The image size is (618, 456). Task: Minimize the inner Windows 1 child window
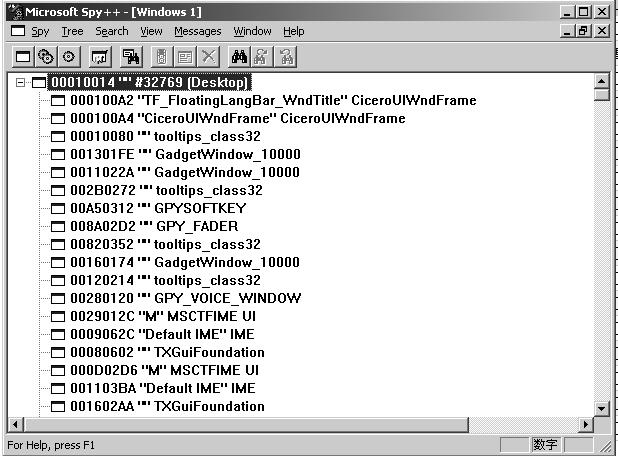pos(568,30)
